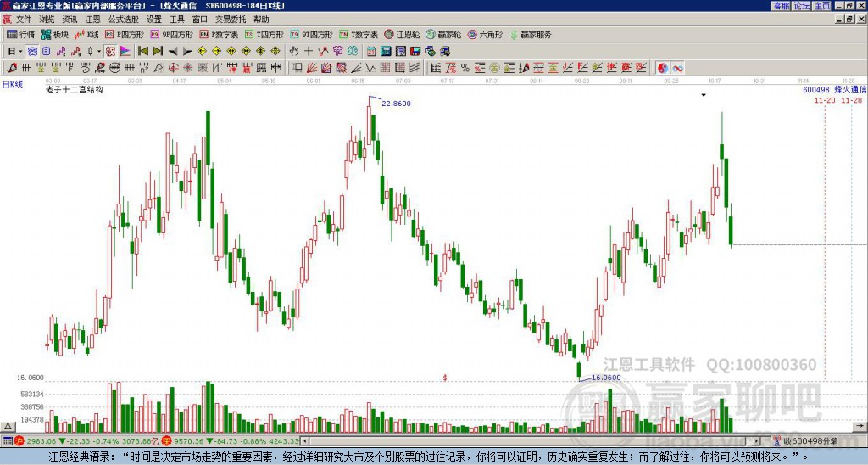Screen dimensions: 868x465
Task: Click the black left arrow icon
Action: (x=173, y=52)
